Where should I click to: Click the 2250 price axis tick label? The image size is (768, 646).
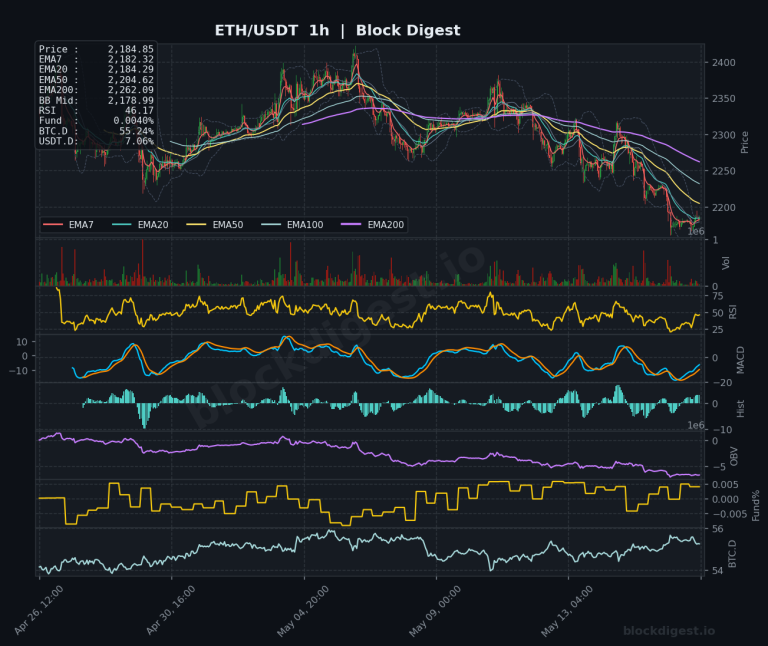click(x=723, y=171)
